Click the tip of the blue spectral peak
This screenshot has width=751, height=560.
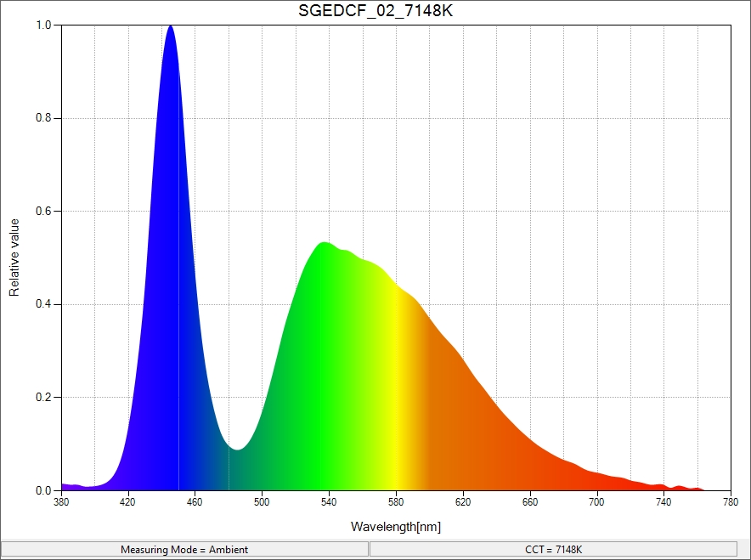tap(171, 27)
